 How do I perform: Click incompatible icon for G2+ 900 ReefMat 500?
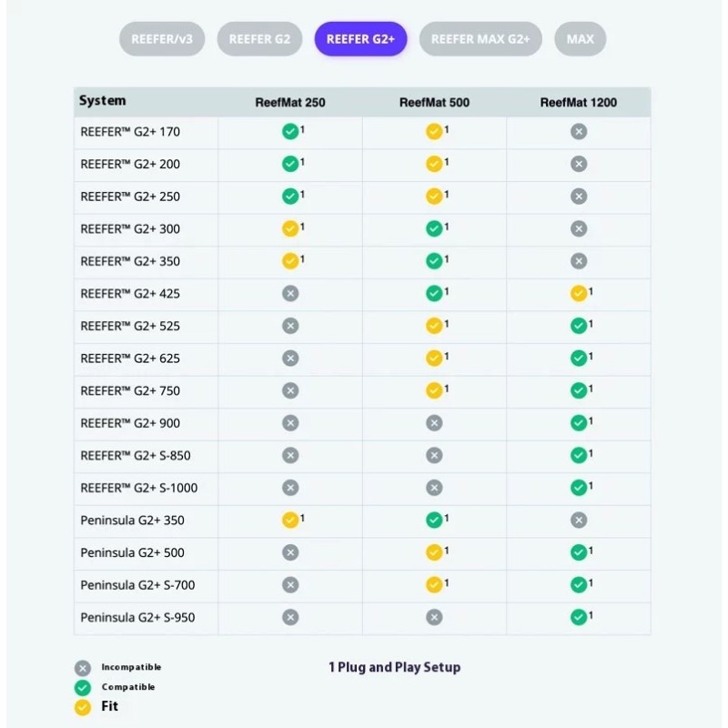click(x=434, y=423)
